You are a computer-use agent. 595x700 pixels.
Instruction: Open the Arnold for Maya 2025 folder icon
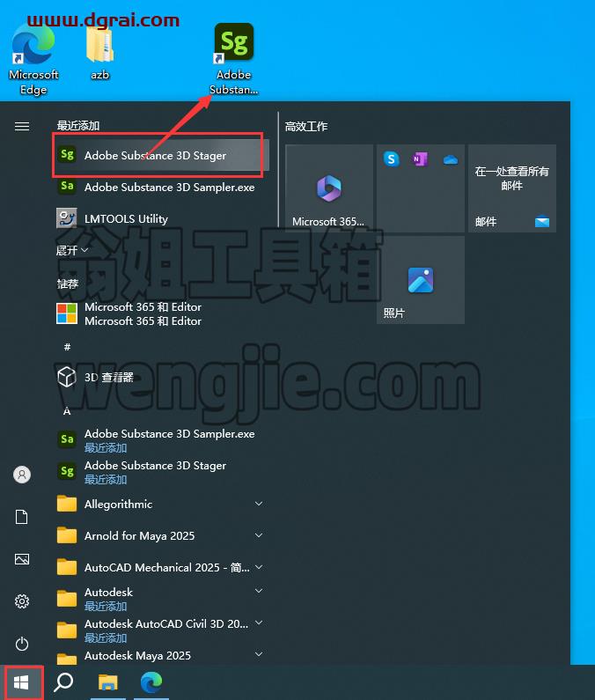coord(67,535)
